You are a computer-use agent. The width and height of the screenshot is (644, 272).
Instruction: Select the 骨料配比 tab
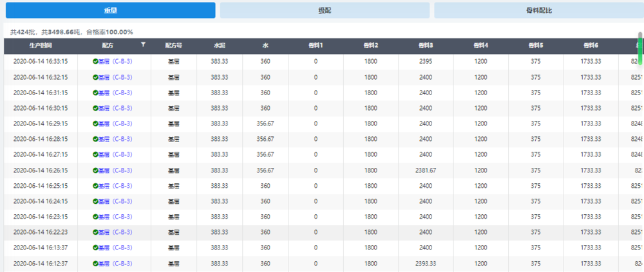pos(538,10)
